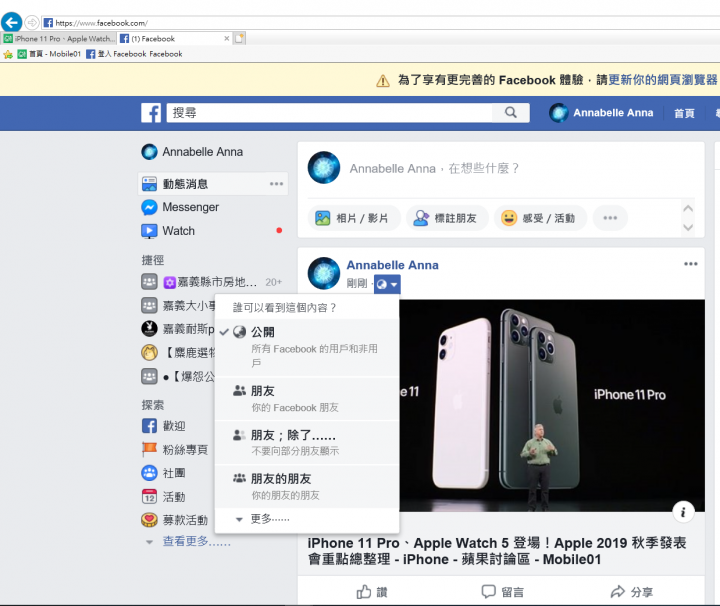Like the post with thumbs-up
Screen dimensions: 720x606
pyautogui.click(x=372, y=592)
